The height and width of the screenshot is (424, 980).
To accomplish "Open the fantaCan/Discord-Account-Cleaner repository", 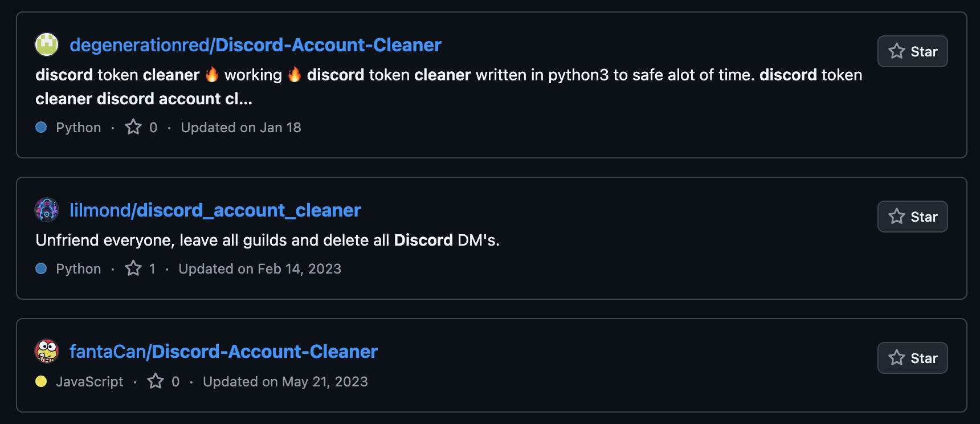I will 222,351.
